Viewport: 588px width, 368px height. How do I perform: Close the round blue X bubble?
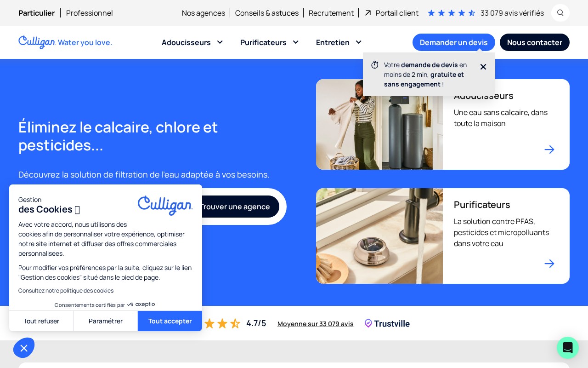(24, 348)
